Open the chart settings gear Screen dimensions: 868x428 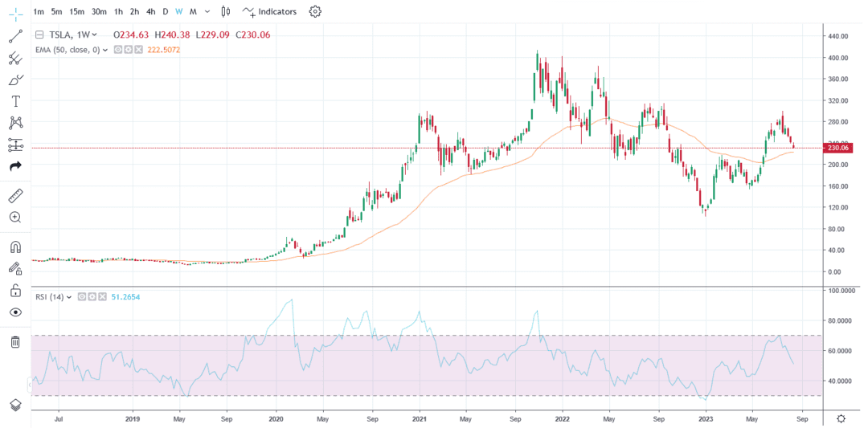(x=315, y=11)
